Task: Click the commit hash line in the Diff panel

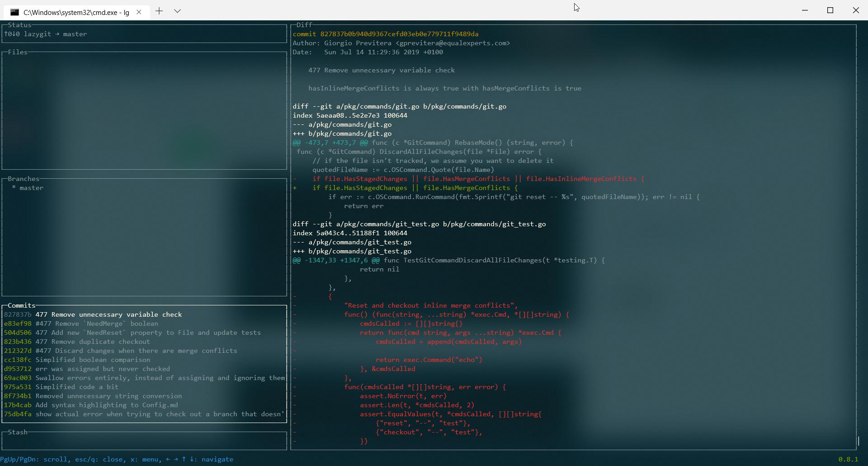Action: pos(385,34)
